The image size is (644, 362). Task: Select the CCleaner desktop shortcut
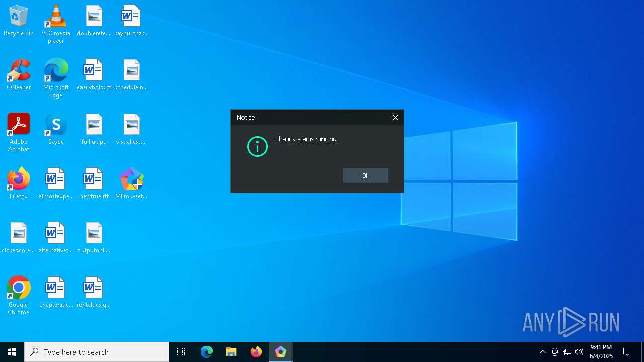coord(19,75)
